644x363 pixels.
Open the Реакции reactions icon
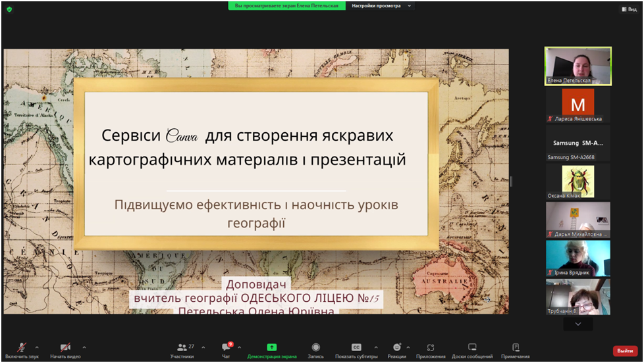click(396, 348)
